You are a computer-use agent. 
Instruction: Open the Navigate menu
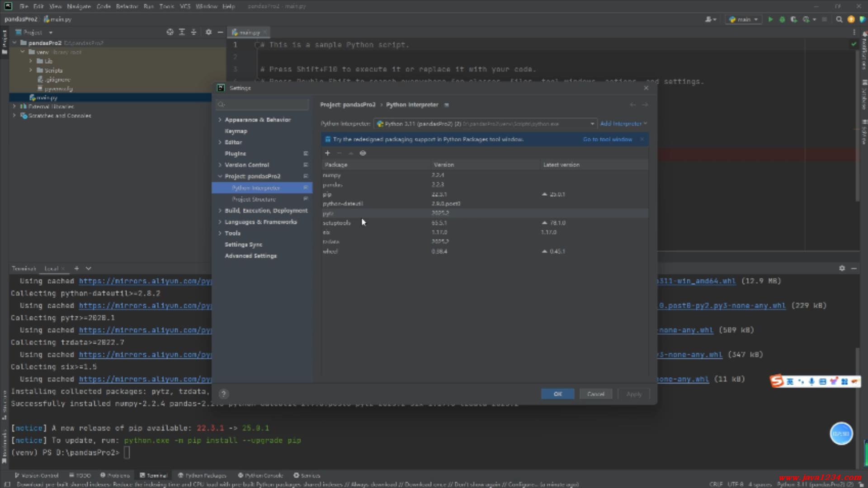(79, 6)
